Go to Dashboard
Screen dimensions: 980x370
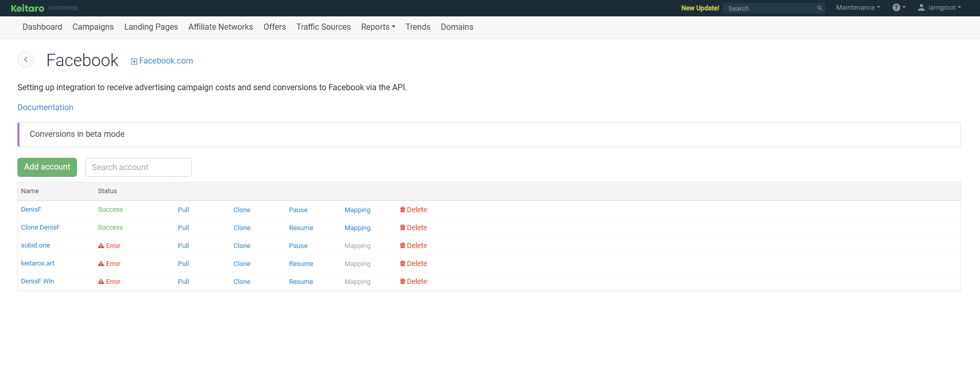click(42, 27)
